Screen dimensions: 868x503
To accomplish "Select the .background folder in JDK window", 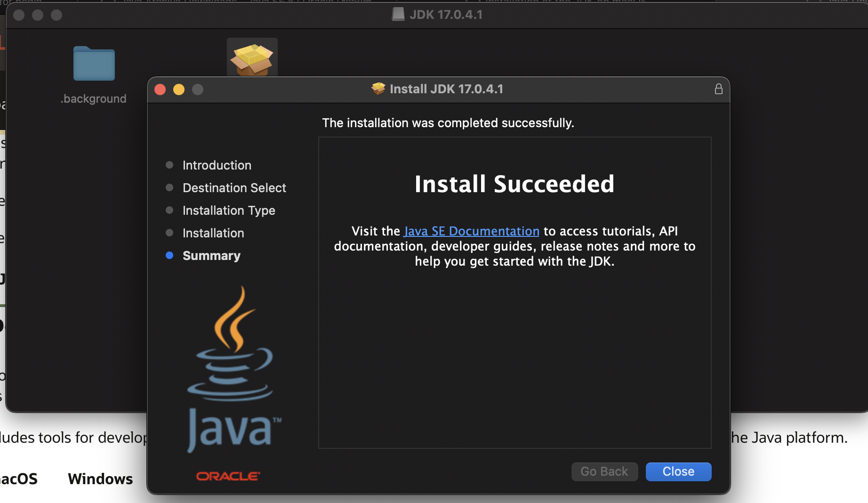I will pos(94,64).
